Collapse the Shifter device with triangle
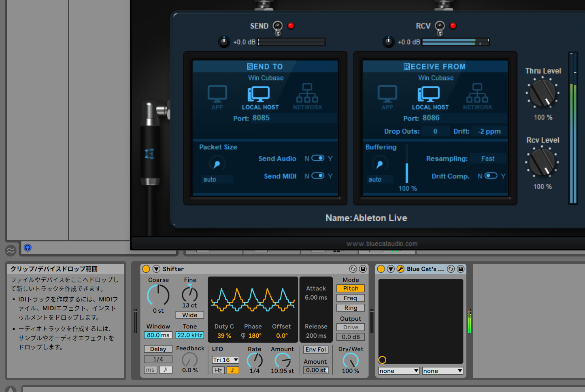585x392 pixels. [156, 269]
